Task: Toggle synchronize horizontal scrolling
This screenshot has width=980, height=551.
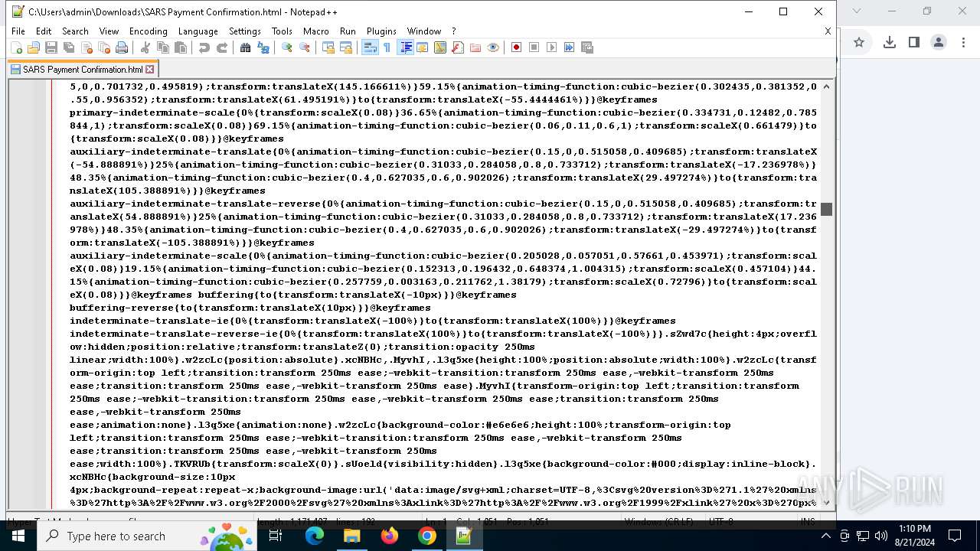Action: click(x=346, y=47)
